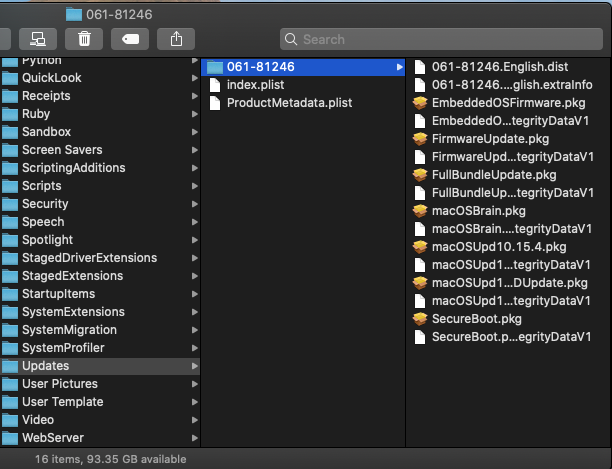This screenshot has width=612, height=469.
Task: Expand the Speech folder arrow
Action: [x=195, y=222]
